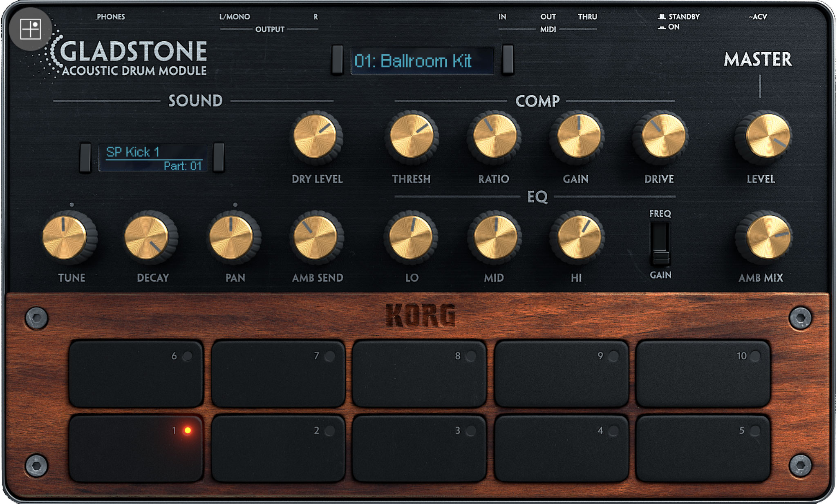Click the MIDI THRU label
837x504 pixels.
coord(587,17)
